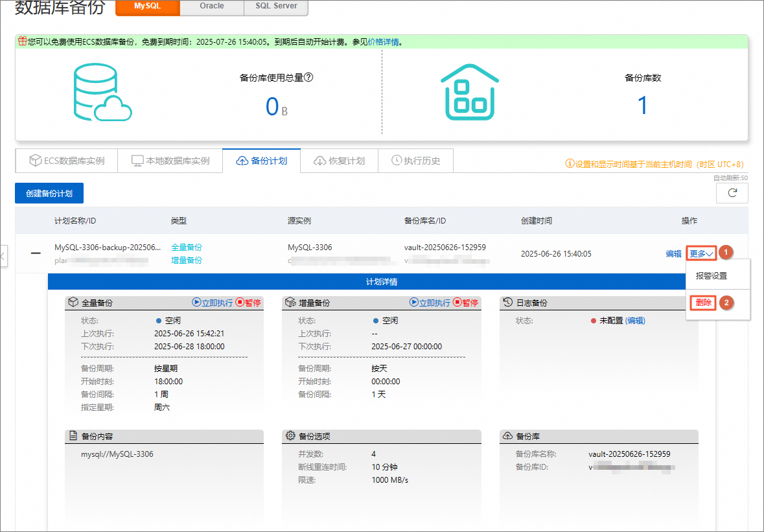The height and width of the screenshot is (532, 764).
Task: Click vault-20250626-152959 in the plan row
Action: [445, 247]
